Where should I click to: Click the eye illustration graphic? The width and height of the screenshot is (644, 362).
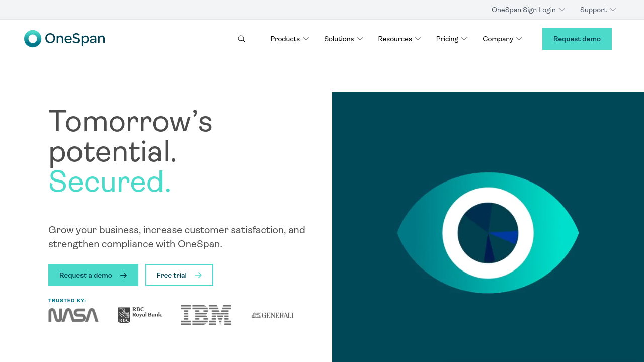488,233
